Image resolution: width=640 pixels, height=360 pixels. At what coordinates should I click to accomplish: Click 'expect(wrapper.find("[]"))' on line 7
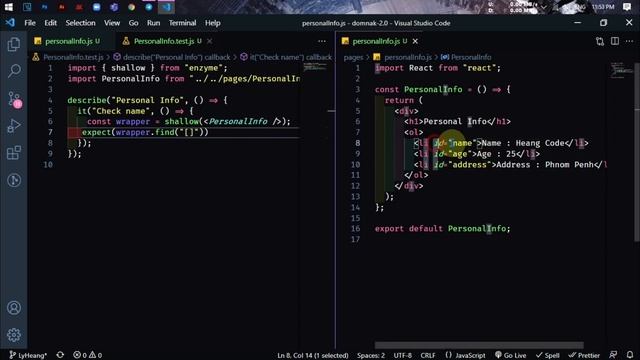click(145, 132)
